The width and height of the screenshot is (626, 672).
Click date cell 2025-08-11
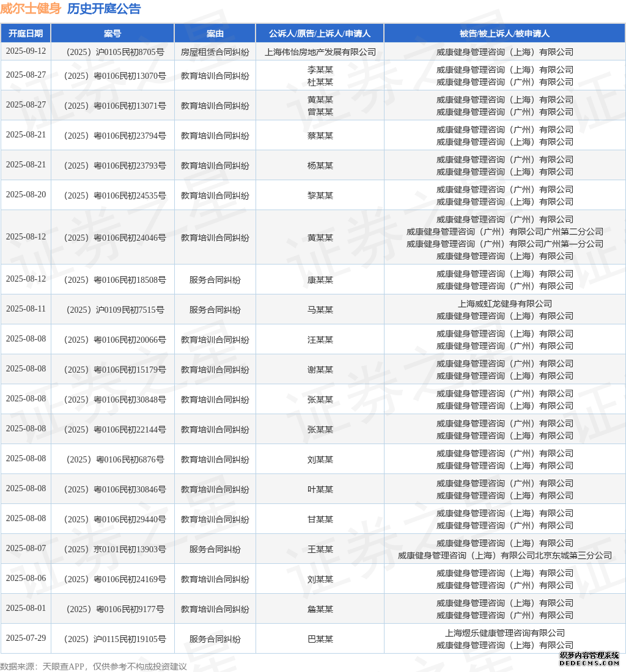click(x=26, y=309)
